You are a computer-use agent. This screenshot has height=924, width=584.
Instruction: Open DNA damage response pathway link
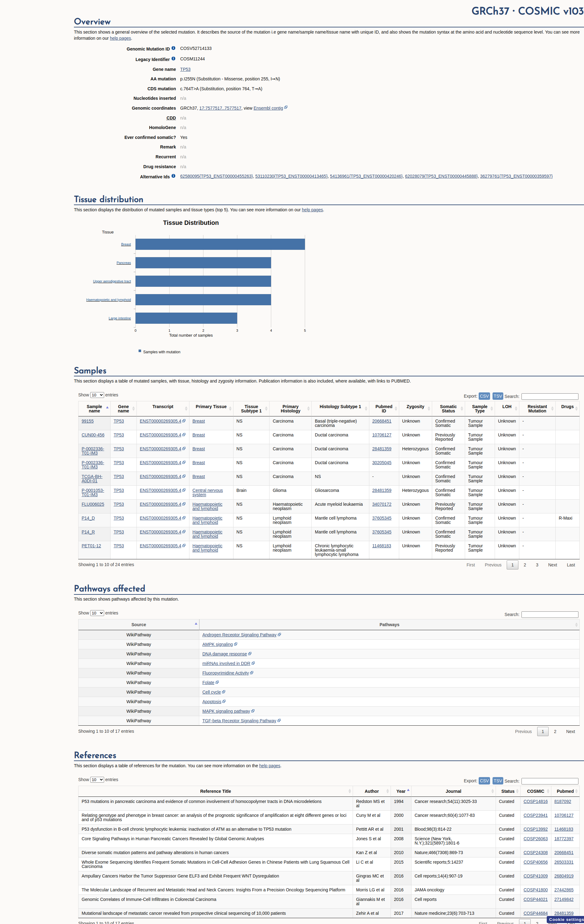(x=225, y=654)
